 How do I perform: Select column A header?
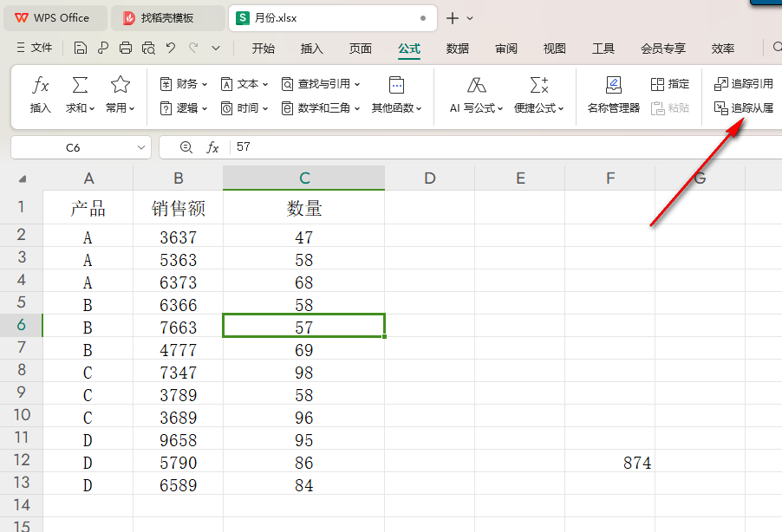click(x=88, y=178)
